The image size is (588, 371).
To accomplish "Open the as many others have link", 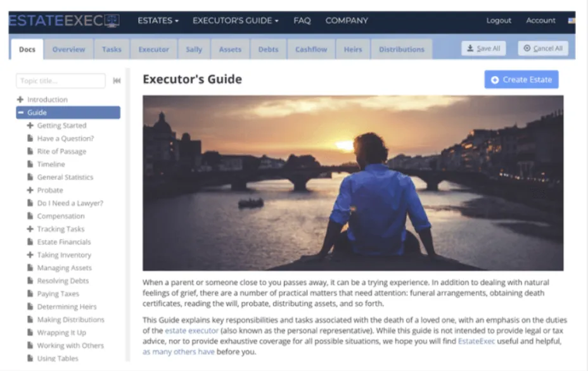I will click(179, 352).
